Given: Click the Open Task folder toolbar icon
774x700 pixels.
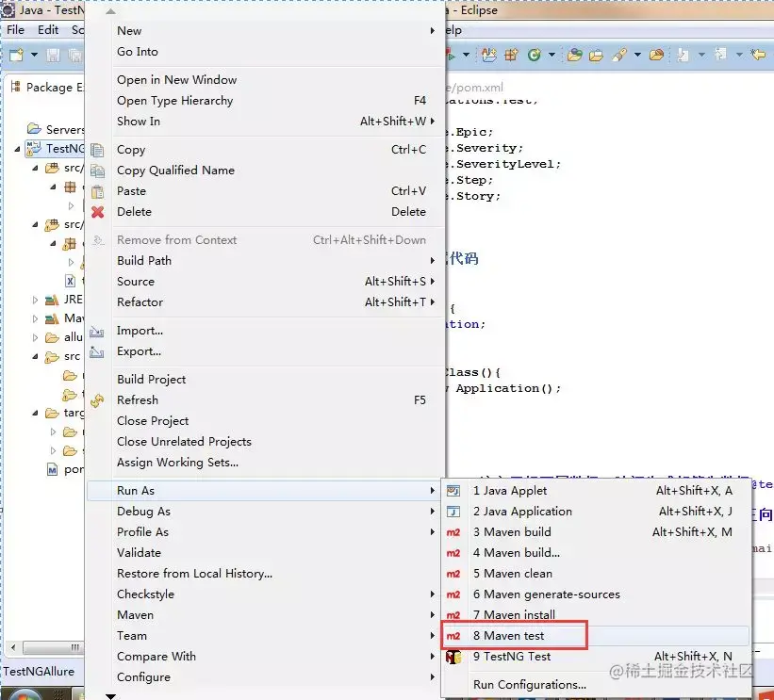Looking at the screenshot, I should (597, 55).
